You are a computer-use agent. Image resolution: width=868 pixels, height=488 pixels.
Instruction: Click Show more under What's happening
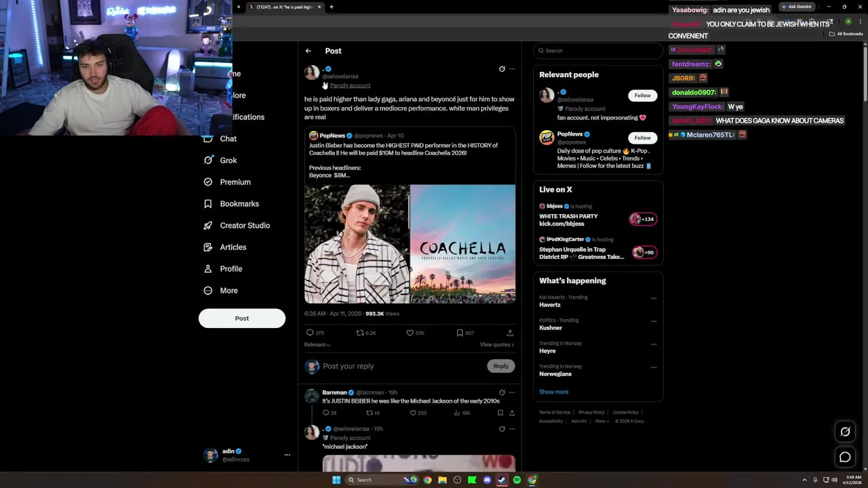point(554,392)
